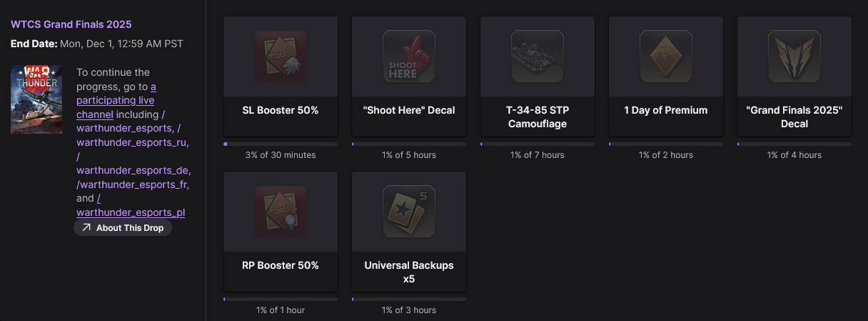This screenshot has height=321, width=868.
Task: Click the "1% of 7 hours" progress text
Action: pyautogui.click(x=538, y=155)
